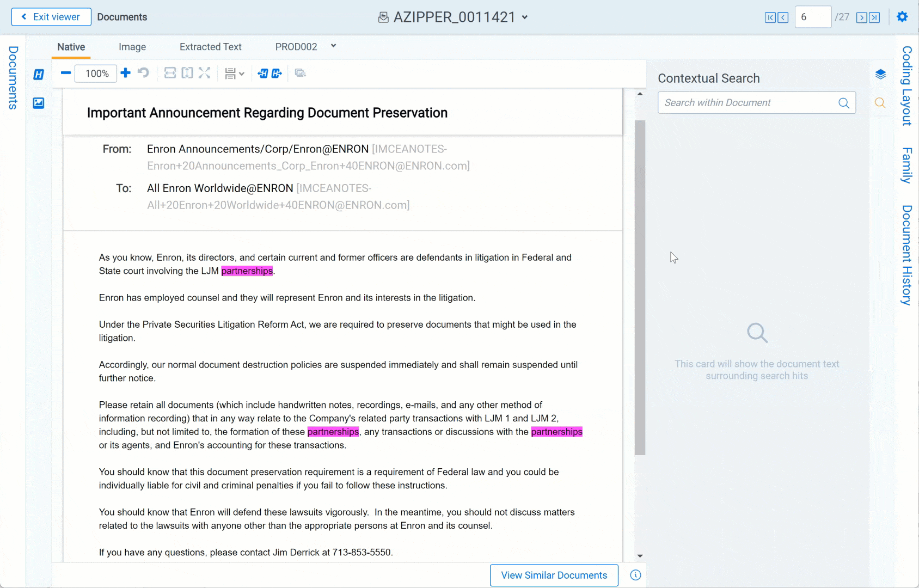This screenshot has width=919, height=588.
Task: Open the viewer settings gear
Action: pos(902,17)
